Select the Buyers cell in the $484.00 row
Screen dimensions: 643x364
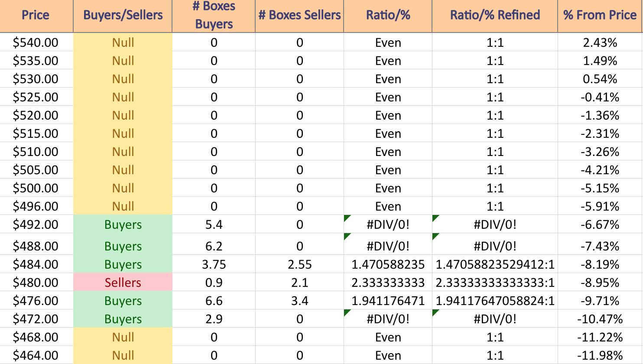(123, 264)
